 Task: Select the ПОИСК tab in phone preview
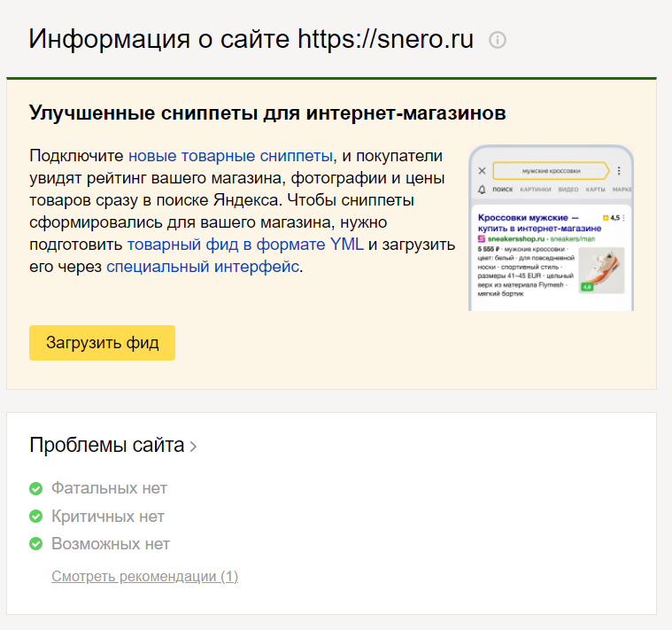coord(502,190)
